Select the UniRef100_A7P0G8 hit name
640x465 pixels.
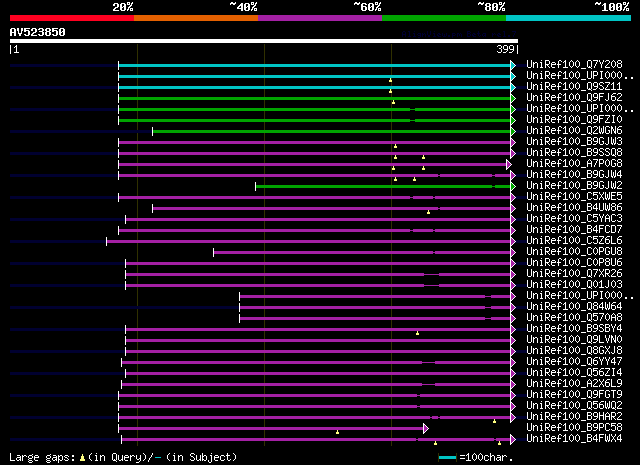(x=574, y=164)
